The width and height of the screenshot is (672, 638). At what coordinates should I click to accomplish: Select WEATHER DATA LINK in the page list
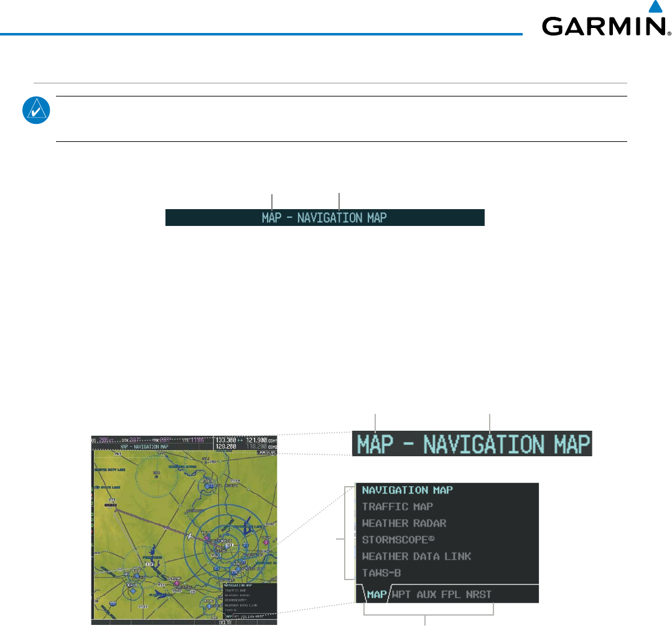(416, 556)
